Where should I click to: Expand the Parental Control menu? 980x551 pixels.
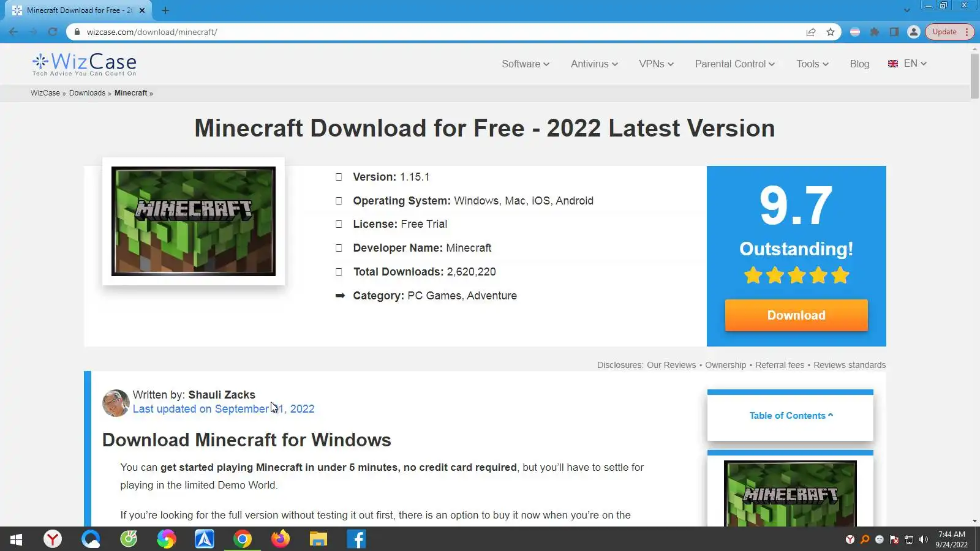[735, 64]
